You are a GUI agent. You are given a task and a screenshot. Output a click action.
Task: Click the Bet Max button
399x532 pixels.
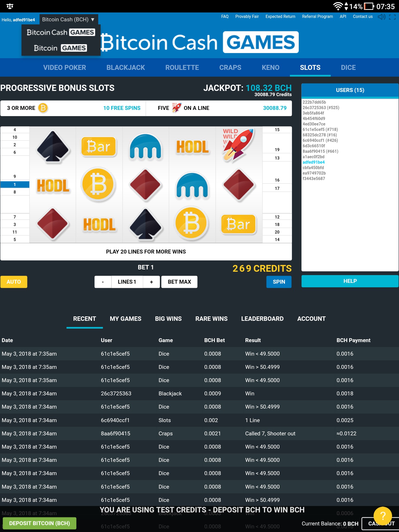click(x=179, y=282)
